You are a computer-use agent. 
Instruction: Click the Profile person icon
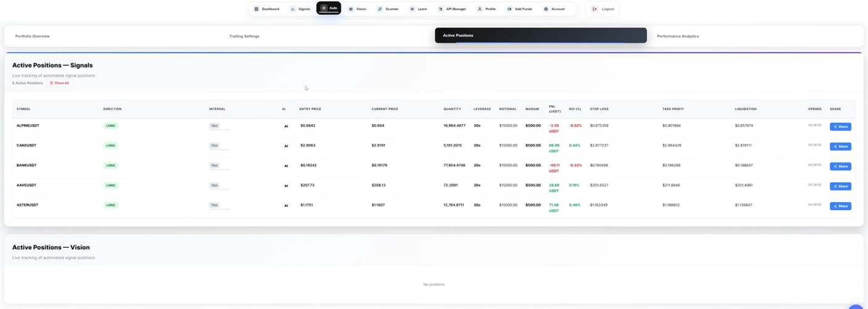coord(480,9)
